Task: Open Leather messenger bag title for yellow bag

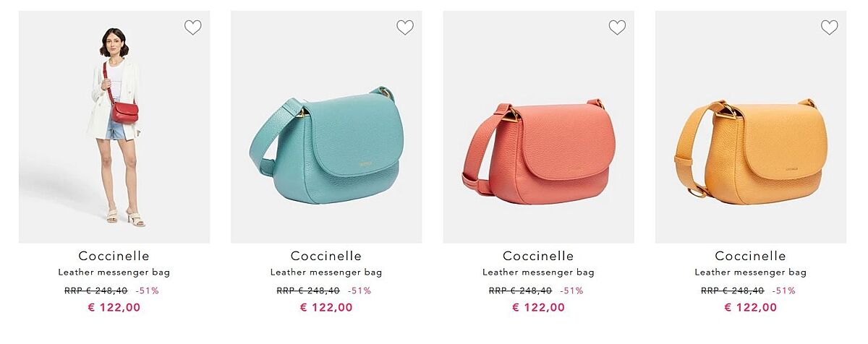Action: click(751, 272)
